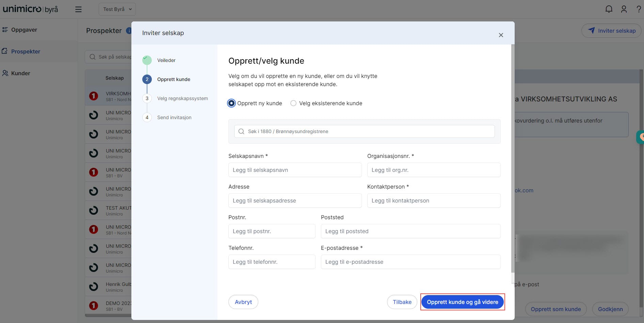Click the Selskapsnavn input field
644x323 pixels.
point(295,170)
